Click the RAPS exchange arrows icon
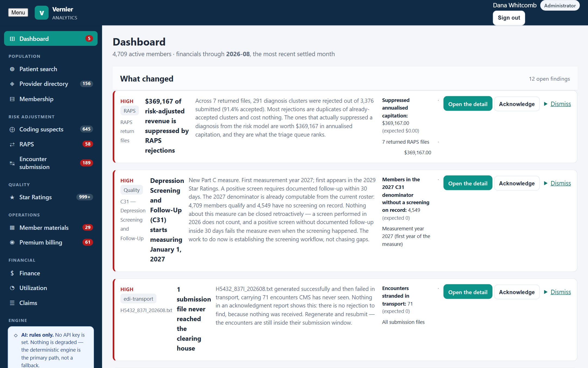The height and width of the screenshot is (368, 588). (x=12, y=144)
